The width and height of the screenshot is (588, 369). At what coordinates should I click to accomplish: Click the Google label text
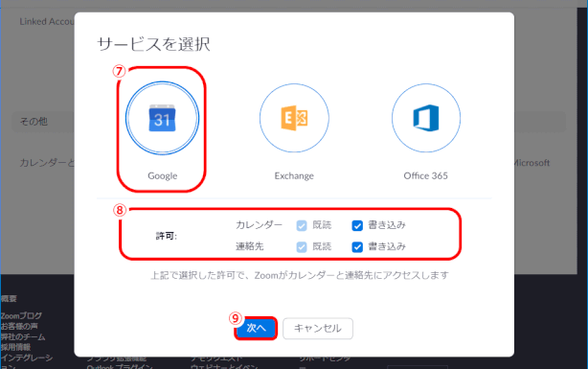(x=163, y=175)
